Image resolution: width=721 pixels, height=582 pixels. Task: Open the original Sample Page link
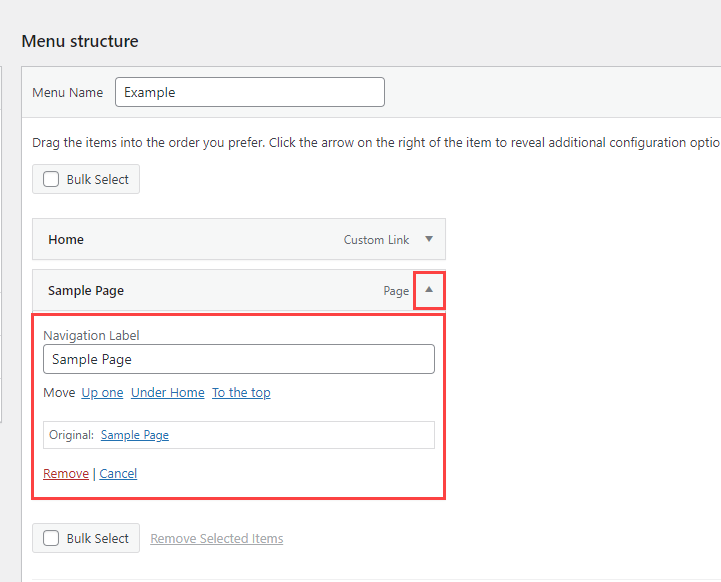[x=134, y=435]
